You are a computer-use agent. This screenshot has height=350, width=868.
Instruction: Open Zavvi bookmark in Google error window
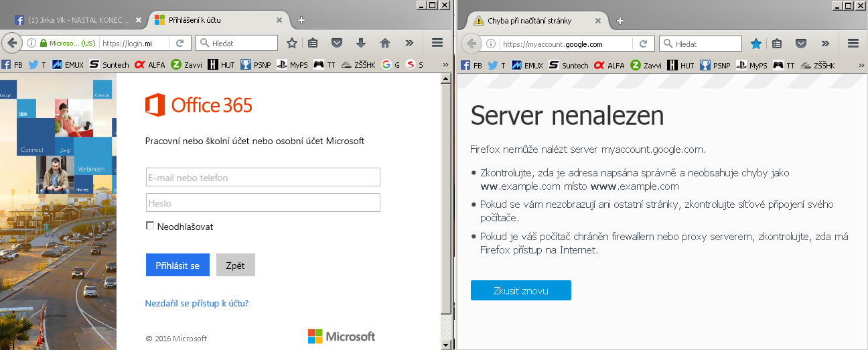[647, 65]
